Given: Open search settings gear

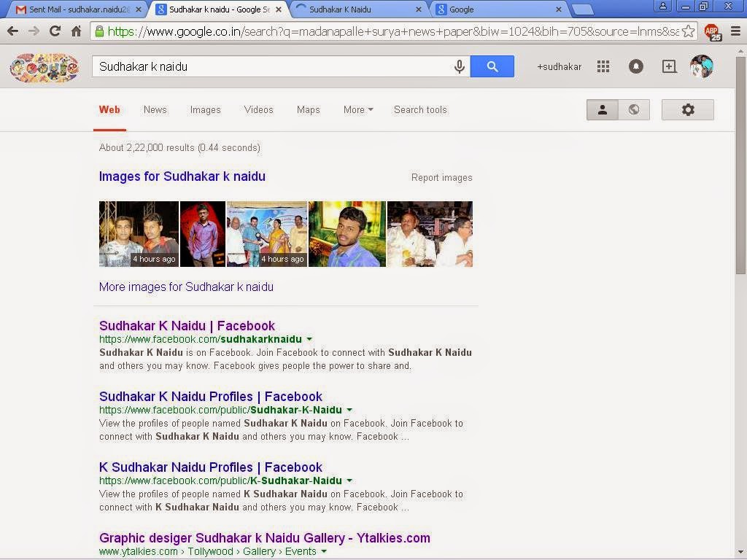Looking at the screenshot, I should [x=687, y=109].
